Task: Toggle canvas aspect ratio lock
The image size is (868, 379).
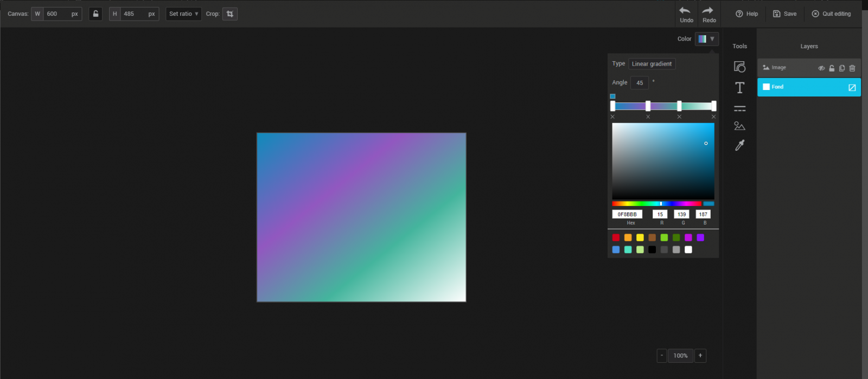Action: tap(95, 14)
